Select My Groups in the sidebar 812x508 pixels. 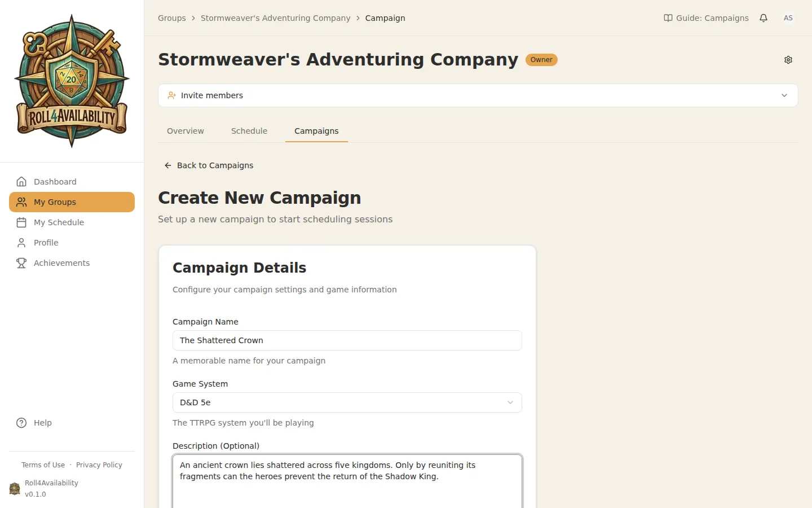pos(55,202)
